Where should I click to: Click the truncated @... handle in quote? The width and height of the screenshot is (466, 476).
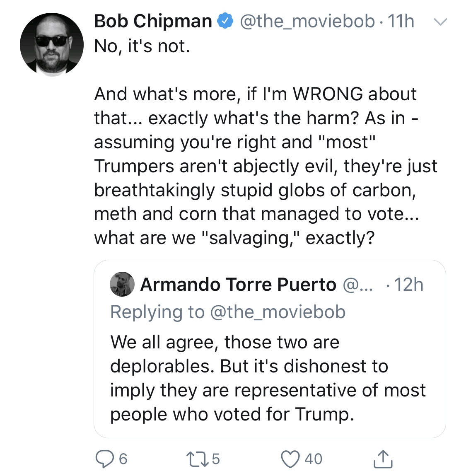(x=357, y=285)
